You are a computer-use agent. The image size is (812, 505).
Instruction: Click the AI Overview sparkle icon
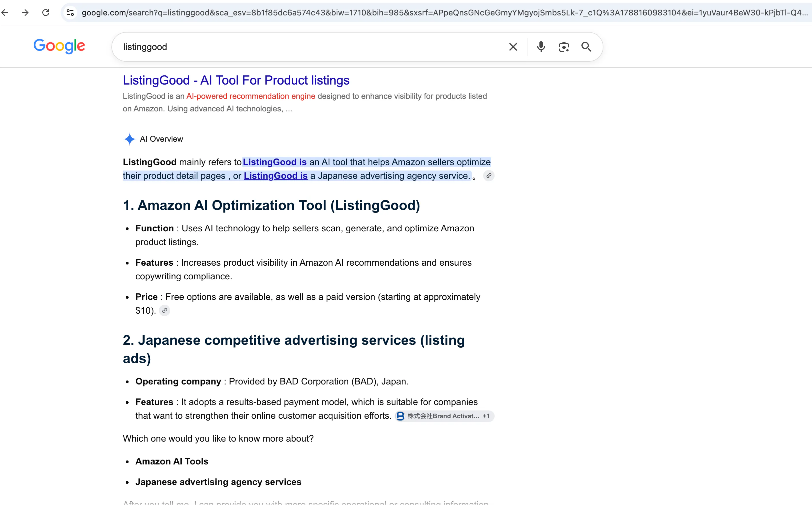[x=130, y=139]
